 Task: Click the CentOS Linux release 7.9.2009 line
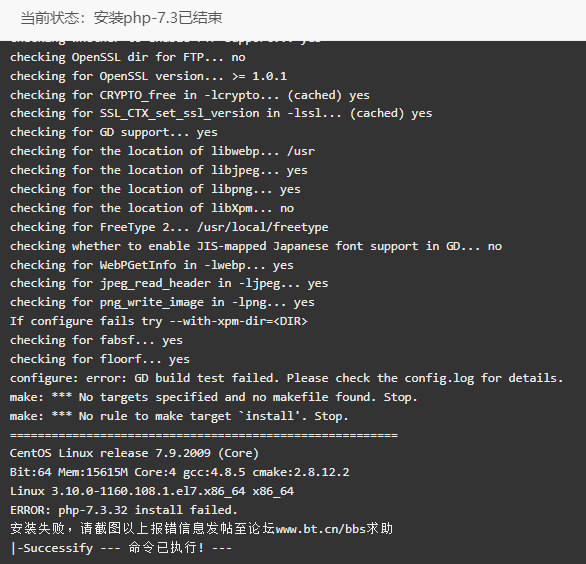tap(134, 453)
